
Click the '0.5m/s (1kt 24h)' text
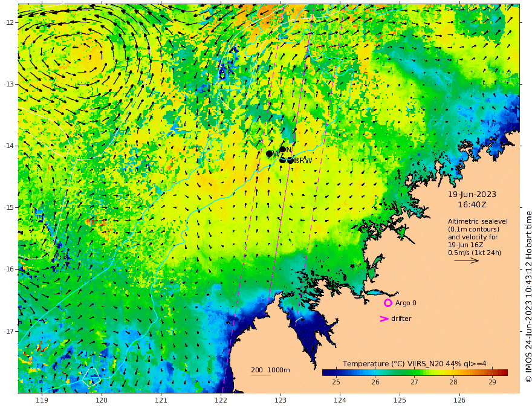[x=475, y=253]
